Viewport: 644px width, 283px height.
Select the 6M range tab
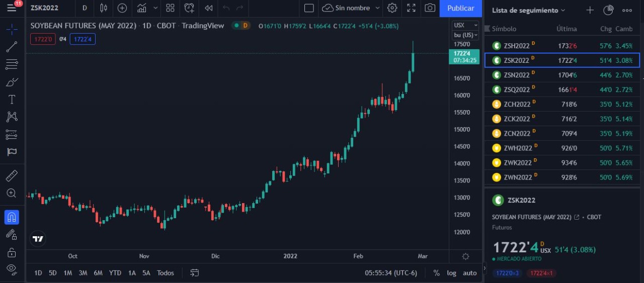[98, 273]
